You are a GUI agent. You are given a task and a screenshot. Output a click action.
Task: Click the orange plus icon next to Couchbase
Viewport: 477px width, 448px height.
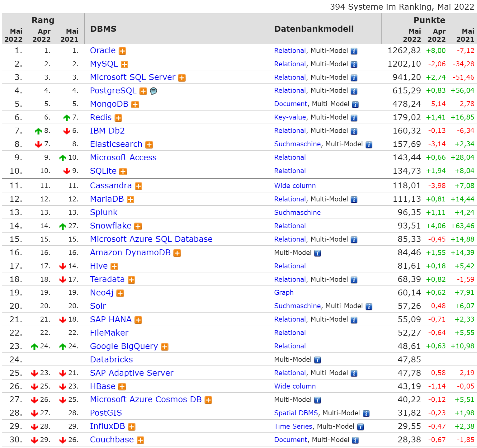140,440
